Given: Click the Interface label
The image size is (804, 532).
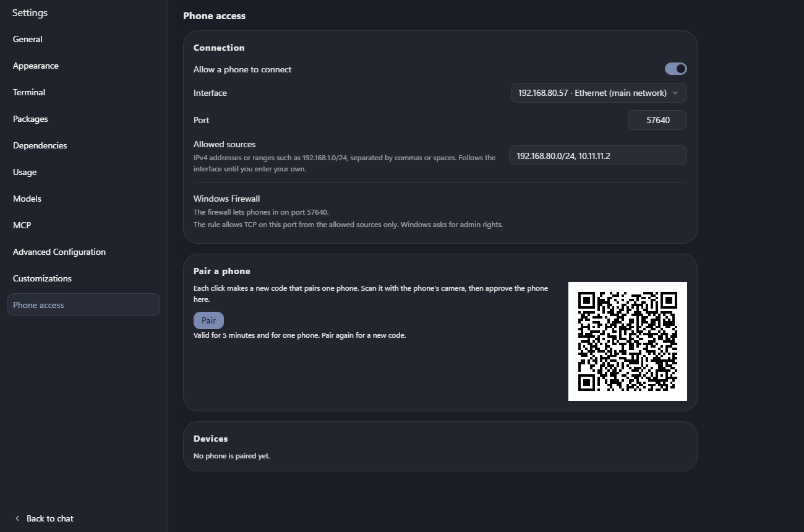Looking at the screenshot, I should [x=210, y=93].
